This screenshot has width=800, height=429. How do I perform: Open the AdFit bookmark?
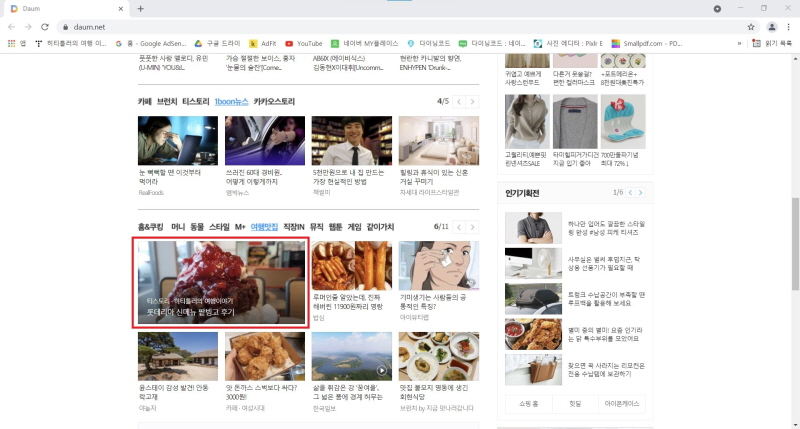coord(263,43)
